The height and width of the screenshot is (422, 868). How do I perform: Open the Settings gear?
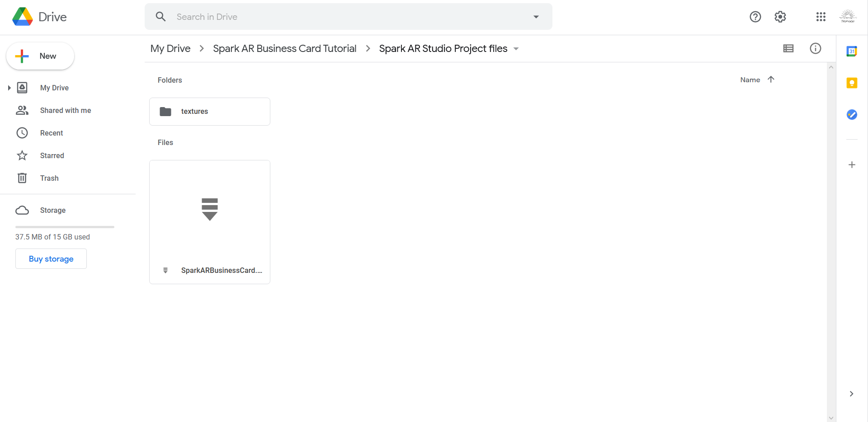click(780, 17)
